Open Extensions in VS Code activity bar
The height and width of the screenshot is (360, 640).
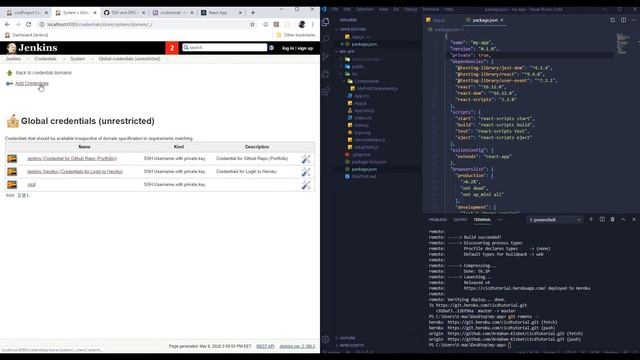[325, 91]
